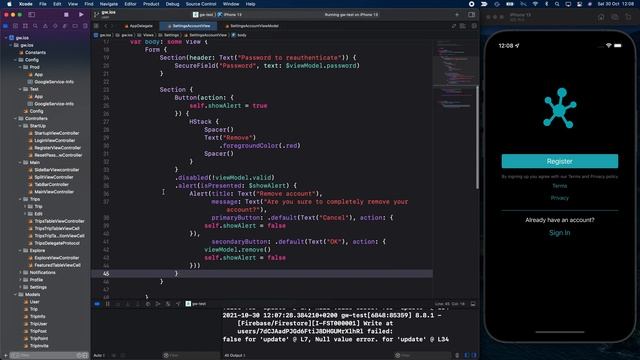
Task: Rotate device icon in Simulator toolbar
Action: [x=628, y=17]
